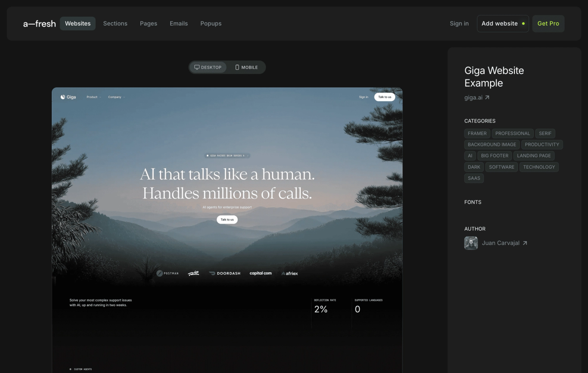Select the Dark category tag
This screenshot has height=373, width=588.
[474, 167]
